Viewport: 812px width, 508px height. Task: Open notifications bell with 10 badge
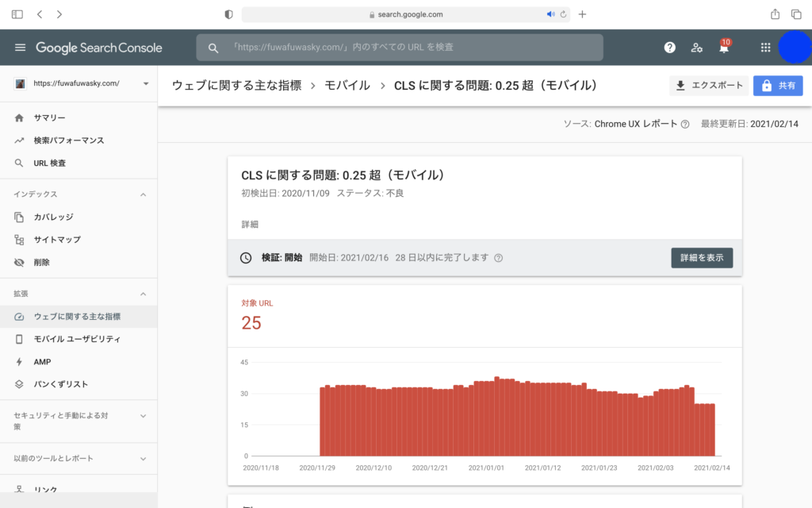pyautogui.click(x=724, y=47)
